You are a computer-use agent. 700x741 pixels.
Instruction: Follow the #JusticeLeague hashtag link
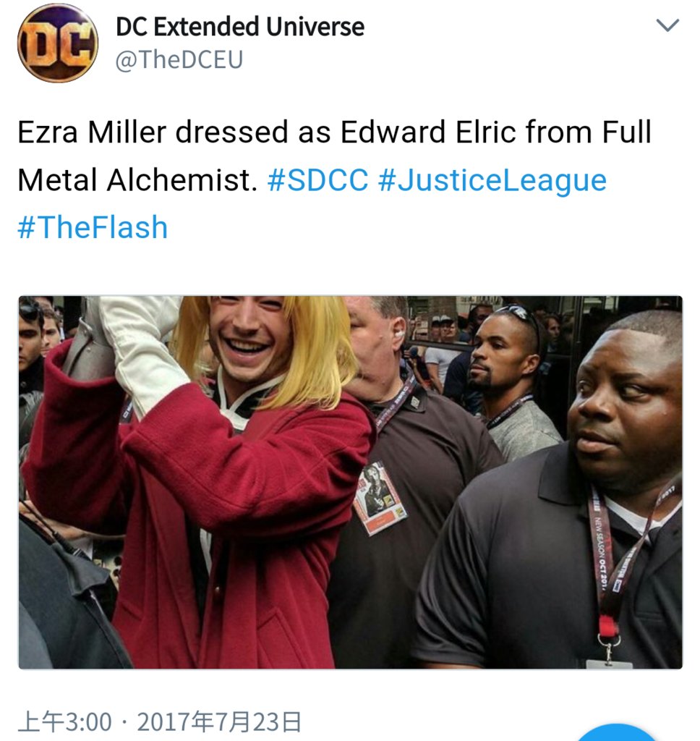(492, 180)
